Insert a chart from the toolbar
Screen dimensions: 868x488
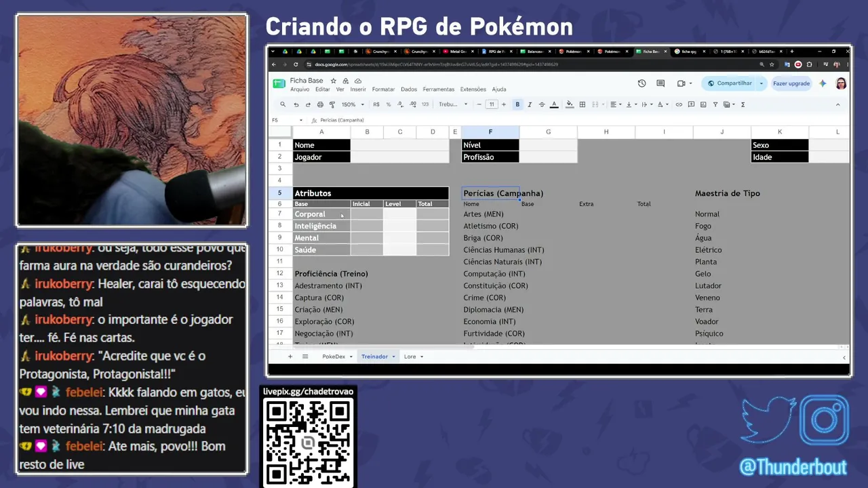tap(703, 104)
